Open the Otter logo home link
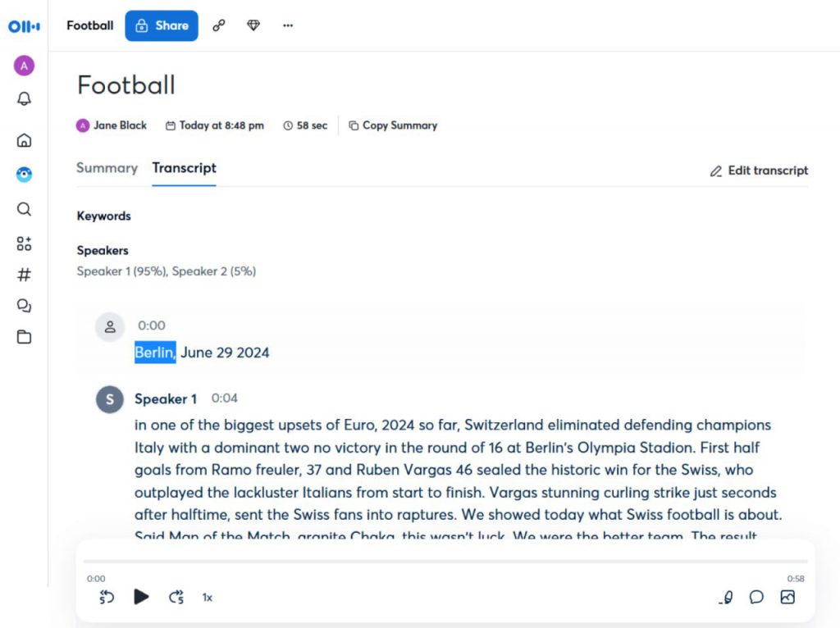The image size is (840, 628). (x=24, y=25)
